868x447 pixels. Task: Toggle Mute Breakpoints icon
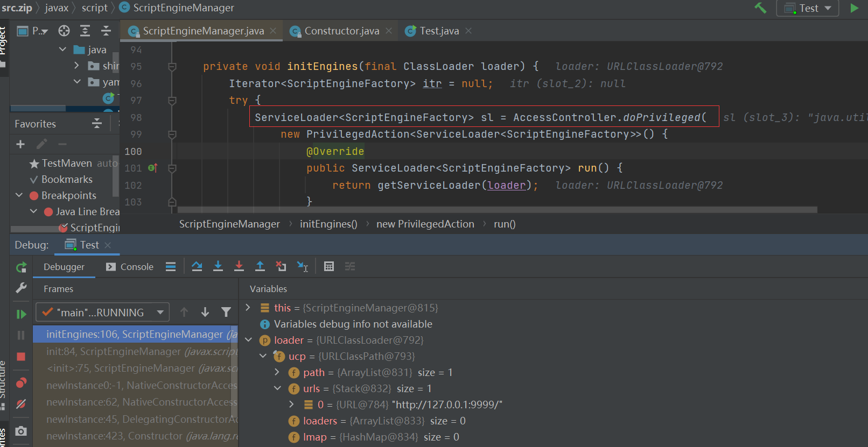point(21,404)
